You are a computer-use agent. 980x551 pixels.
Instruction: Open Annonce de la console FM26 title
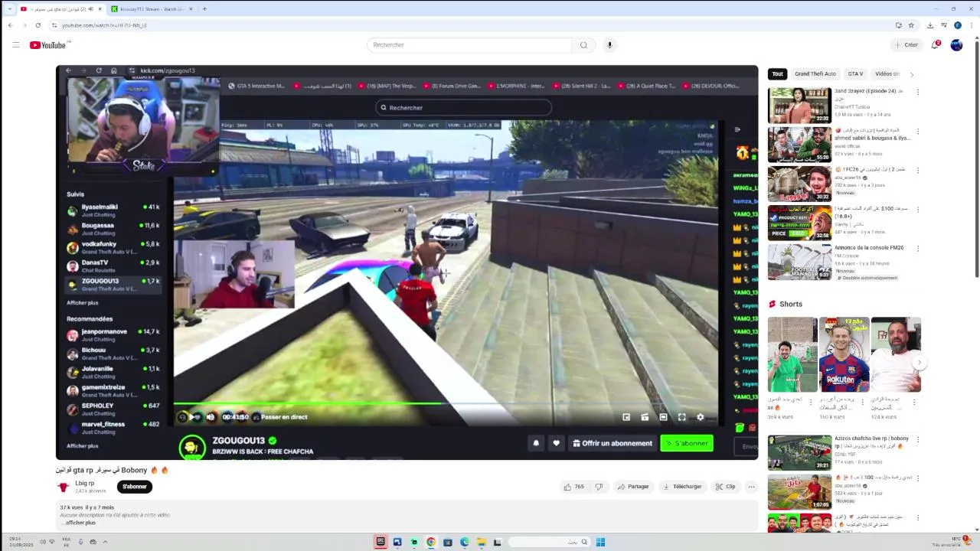869,248
